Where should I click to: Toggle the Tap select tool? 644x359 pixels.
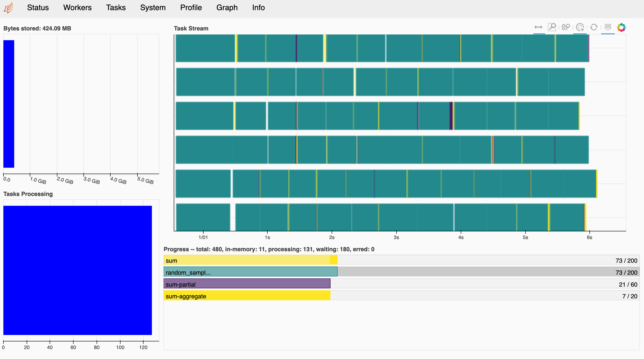click(x=580, y=27)
